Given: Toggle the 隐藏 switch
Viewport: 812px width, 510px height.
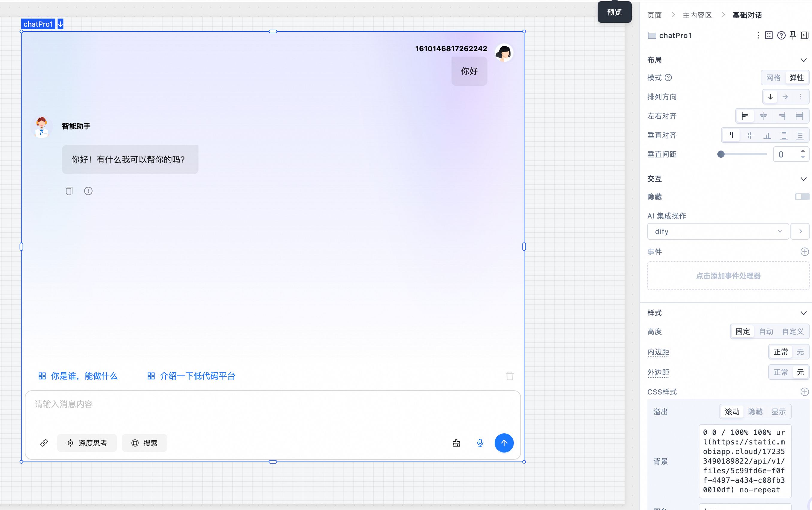Looking at the screenshot, I should pos(802,197).
